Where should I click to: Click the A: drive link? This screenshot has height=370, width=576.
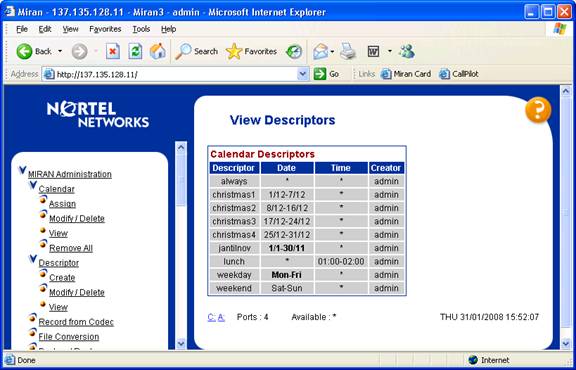(x=221, y=317)
